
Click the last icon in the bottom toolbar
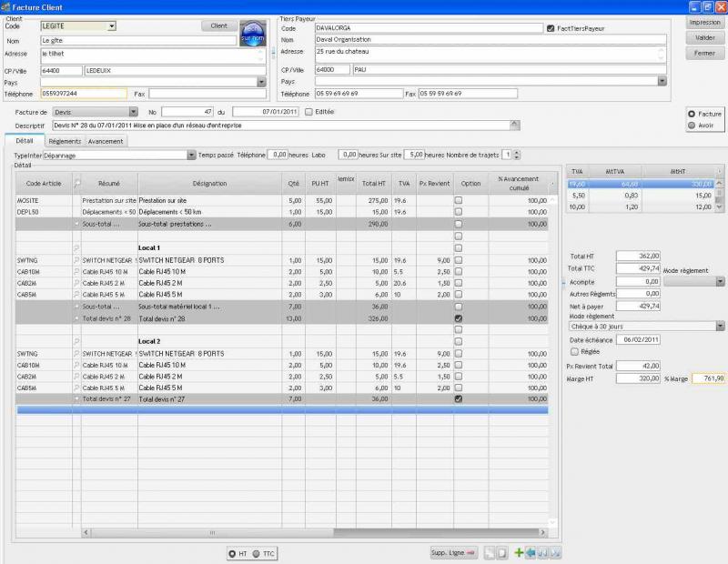[555, 552]
